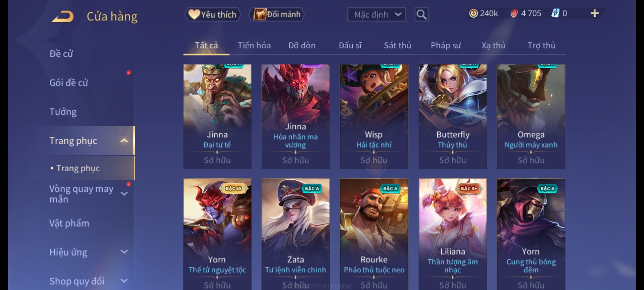Open Đổi mảnh shard exchange chest
Image resolution: width=644 pixels, height=290 pixels.
pos(277,15)
